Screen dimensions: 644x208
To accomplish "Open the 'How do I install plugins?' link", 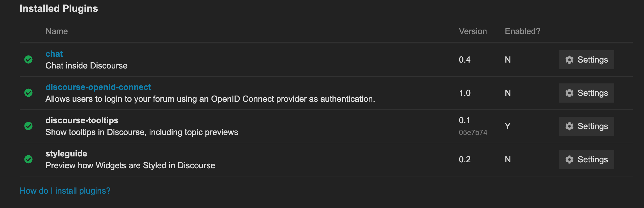I will (65, 191).
